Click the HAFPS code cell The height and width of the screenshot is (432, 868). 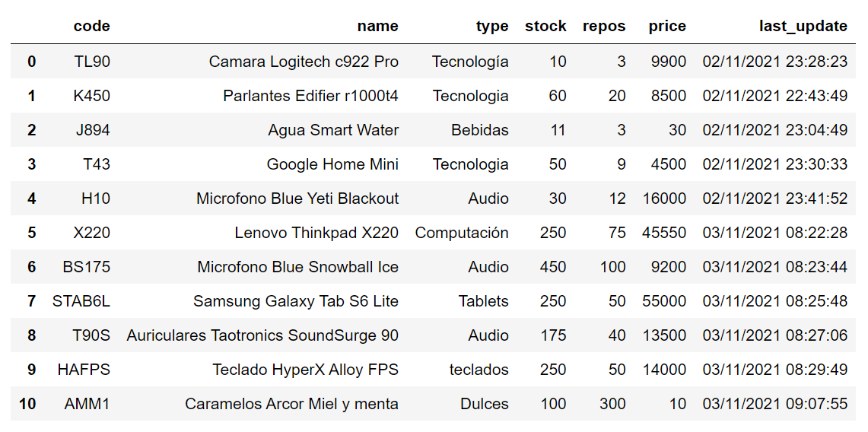coord(84,370)
